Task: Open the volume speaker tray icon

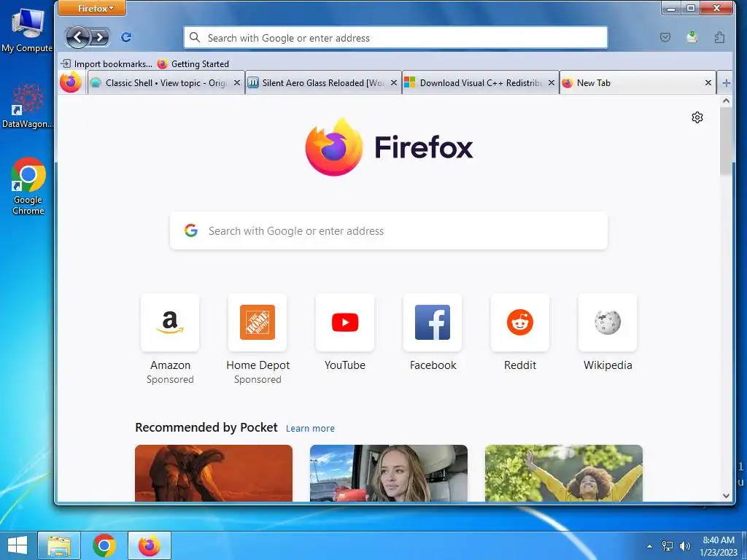Action: [x=684, y=546]
